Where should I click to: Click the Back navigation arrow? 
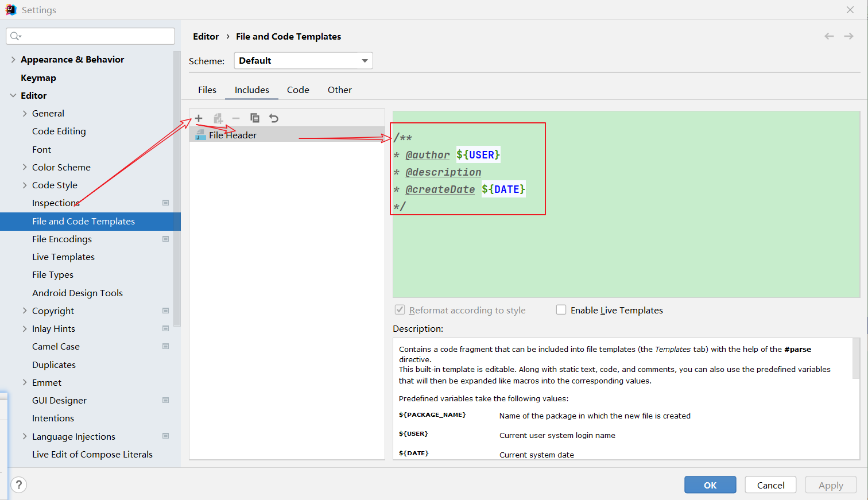(x=829, y=36)
